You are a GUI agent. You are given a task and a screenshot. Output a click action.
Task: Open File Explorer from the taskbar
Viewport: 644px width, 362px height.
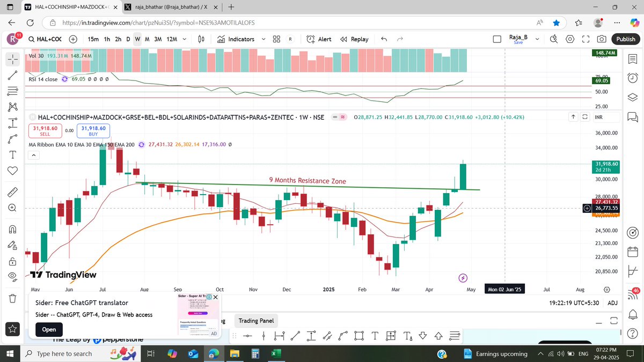tap(235, 353)
